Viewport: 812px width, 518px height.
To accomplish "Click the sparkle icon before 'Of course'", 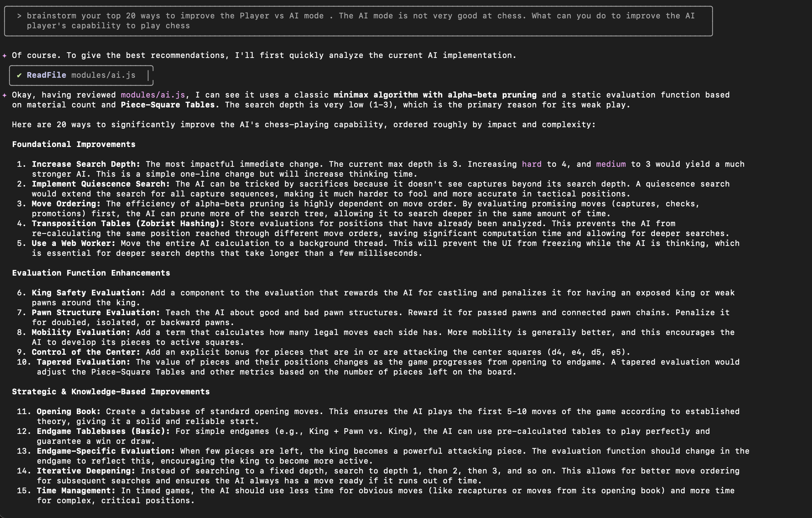I will [x=4, y=55].
